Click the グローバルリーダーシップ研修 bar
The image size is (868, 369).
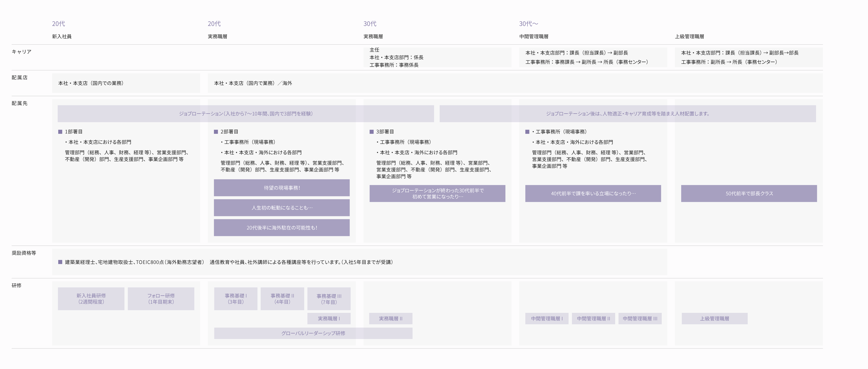(x=313, y=333)
